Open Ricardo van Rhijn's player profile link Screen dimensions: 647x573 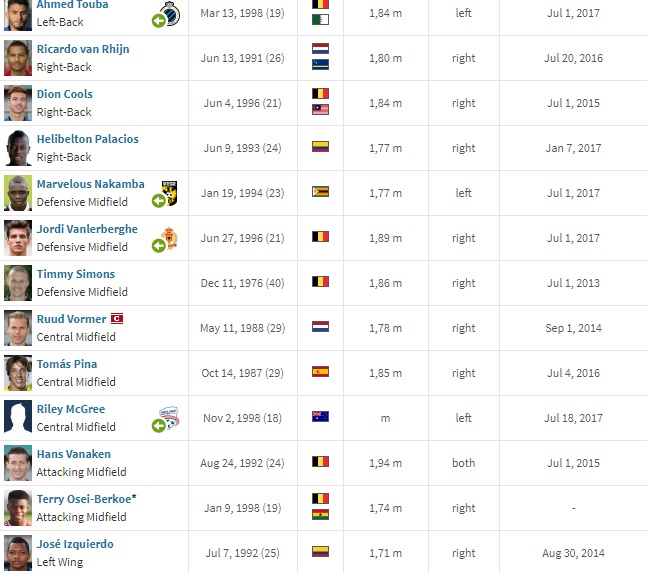click(x=83, y=49)
